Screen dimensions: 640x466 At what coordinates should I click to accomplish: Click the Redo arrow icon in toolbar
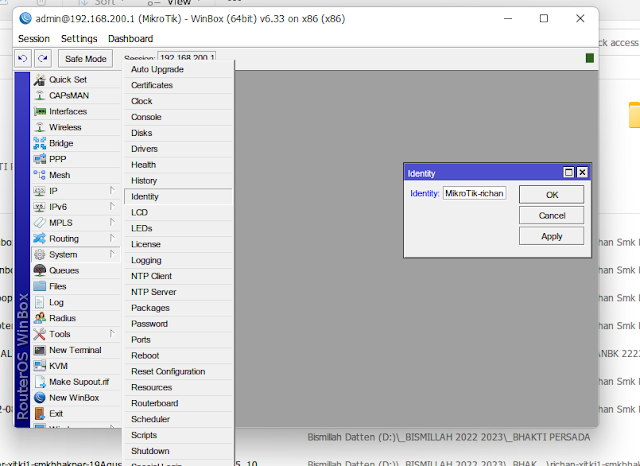pos(43,59)
